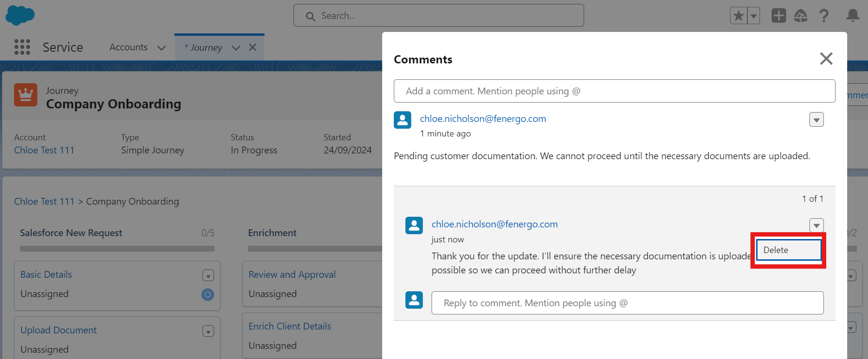
Task: Open the Accounts tab dropdown chevron
Action: [x=162, y=47]
